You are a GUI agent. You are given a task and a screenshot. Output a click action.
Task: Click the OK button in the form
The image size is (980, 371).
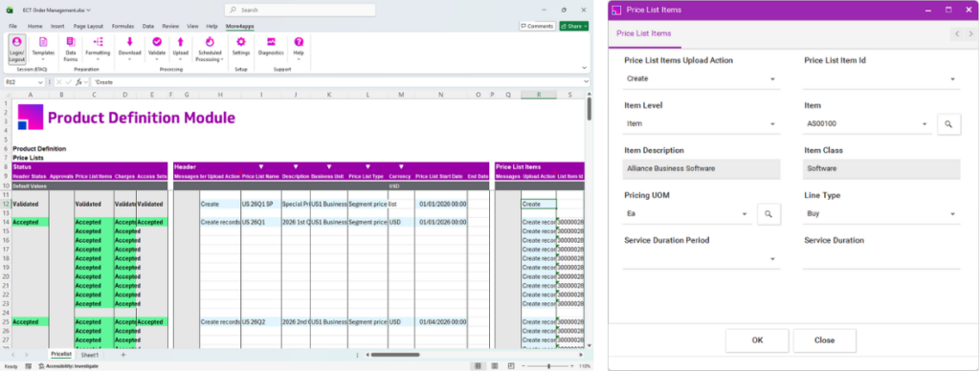[757, 340]
